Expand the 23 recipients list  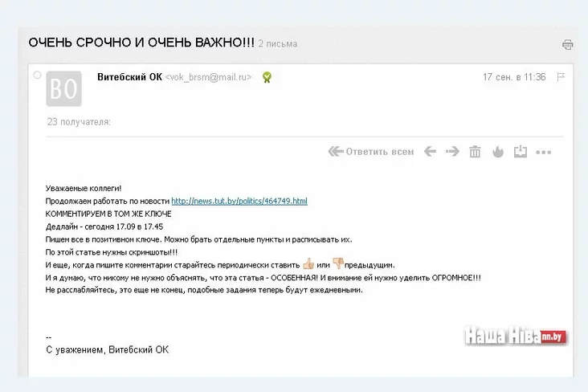(79, 122)
